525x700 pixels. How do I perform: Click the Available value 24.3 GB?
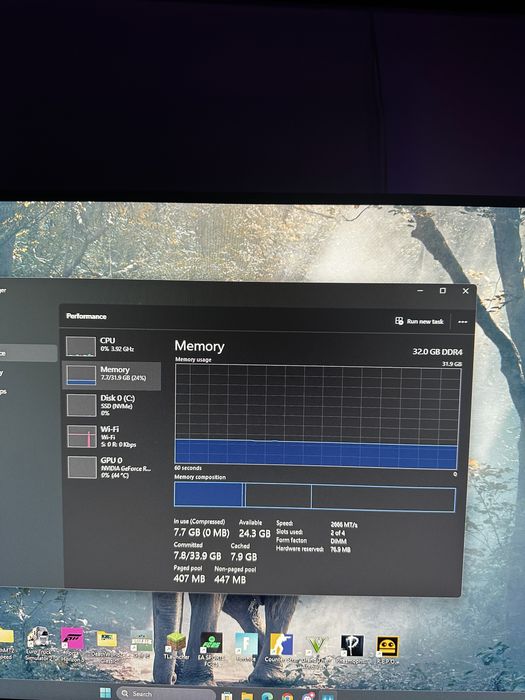point(254,533)
